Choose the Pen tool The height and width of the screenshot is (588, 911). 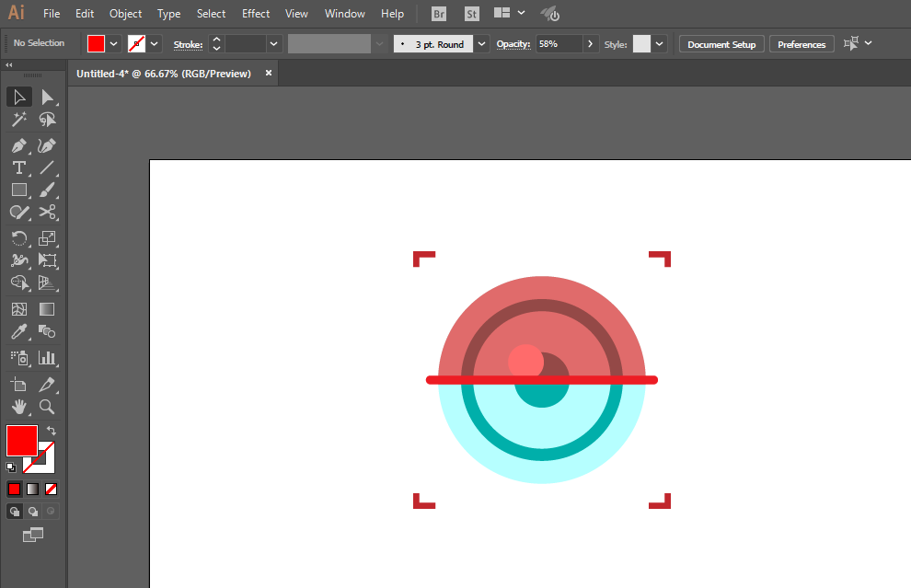click(x=18, y=145)
